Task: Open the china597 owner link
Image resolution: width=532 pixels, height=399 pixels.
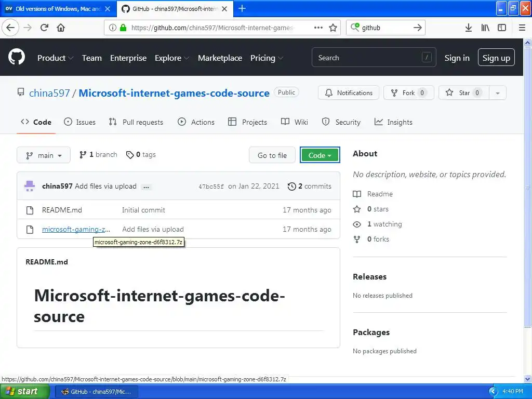Action: click(x=49, y=93)
